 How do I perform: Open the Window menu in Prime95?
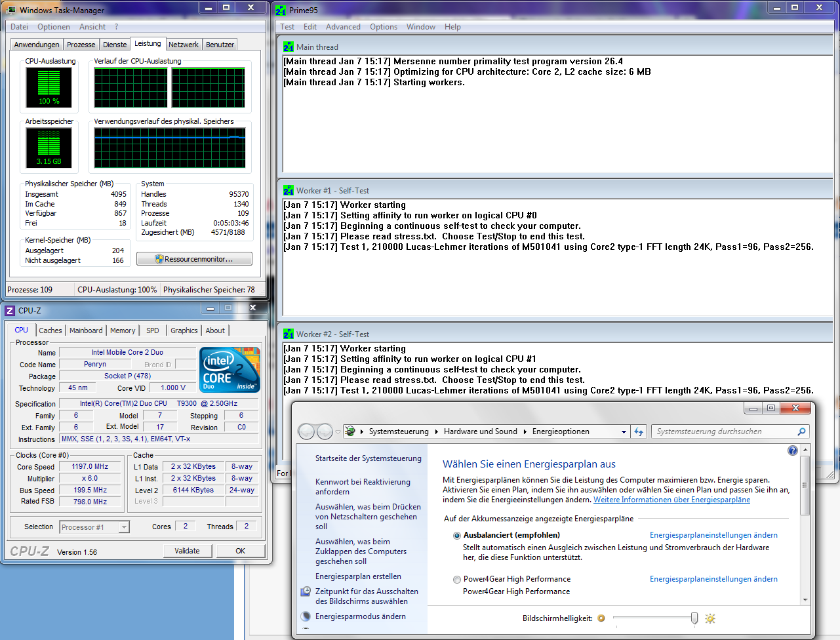pyautogui.click(x=421, y=27)
